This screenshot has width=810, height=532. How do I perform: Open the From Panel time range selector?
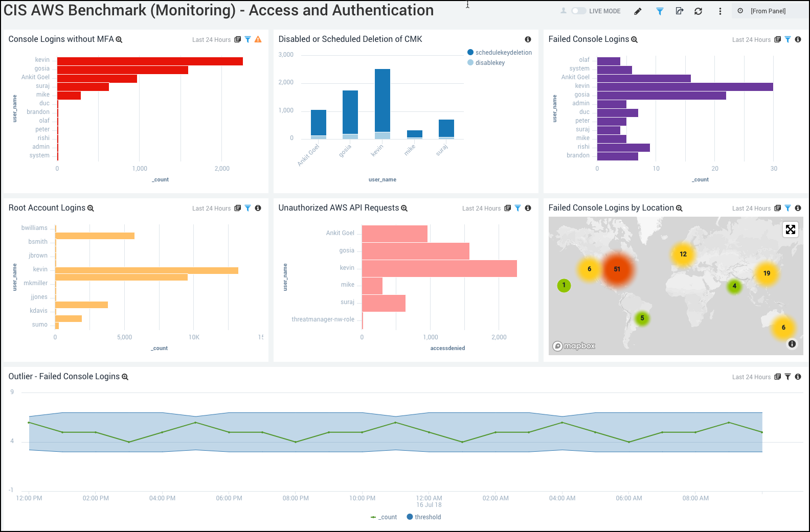[767, 11]
